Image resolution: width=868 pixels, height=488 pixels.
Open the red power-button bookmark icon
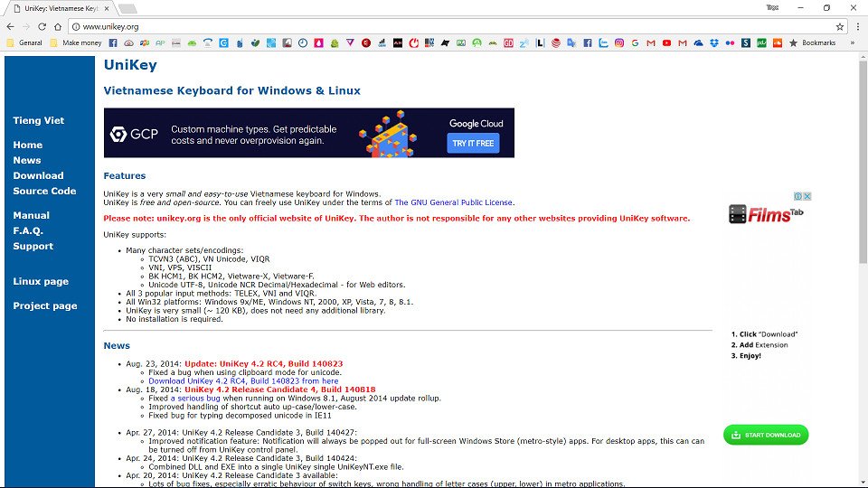414,43
